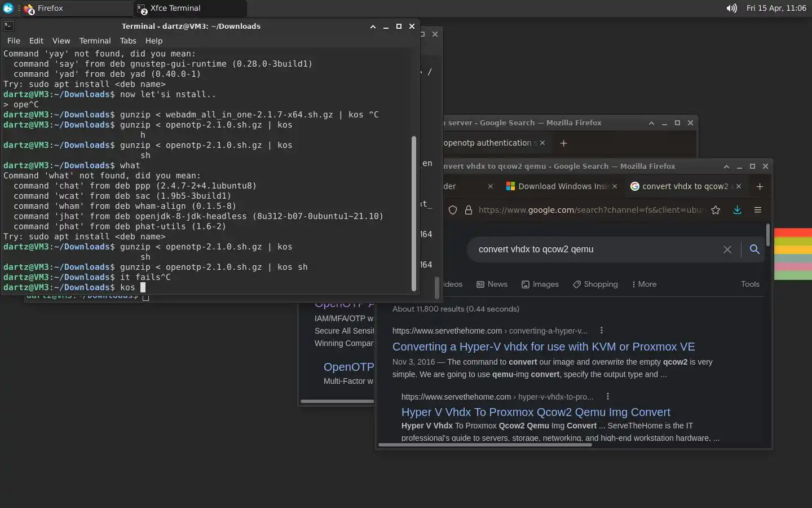Open the Help menu in Terminal
The image size is (812, 508).
[153, 41]
